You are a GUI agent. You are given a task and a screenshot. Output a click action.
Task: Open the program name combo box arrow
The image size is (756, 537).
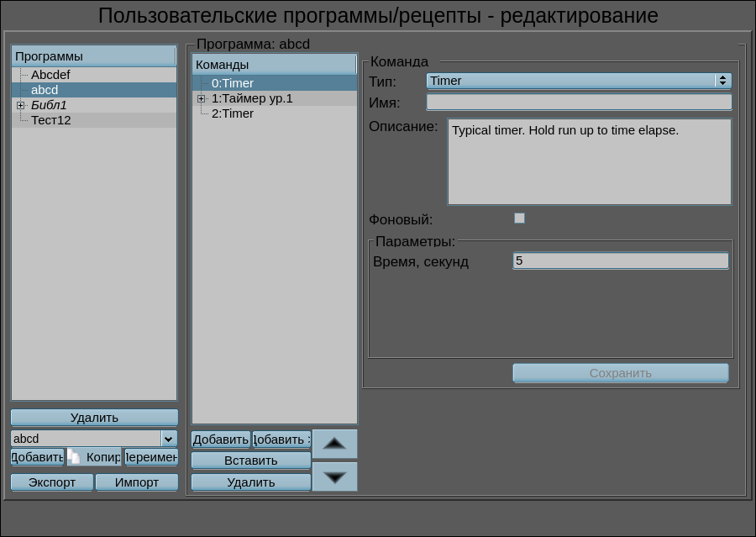coord(169,439)
